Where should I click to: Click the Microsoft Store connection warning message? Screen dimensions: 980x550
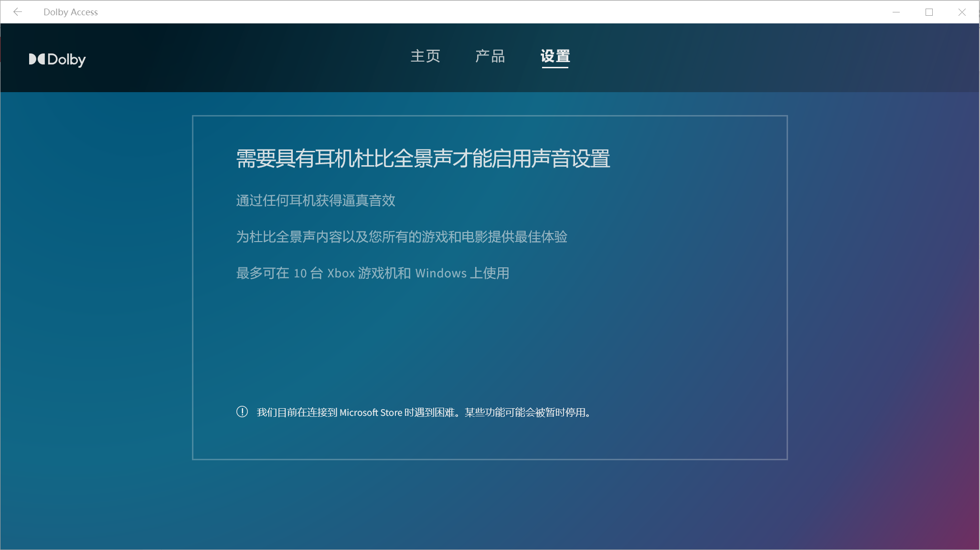tap(424, 412)
